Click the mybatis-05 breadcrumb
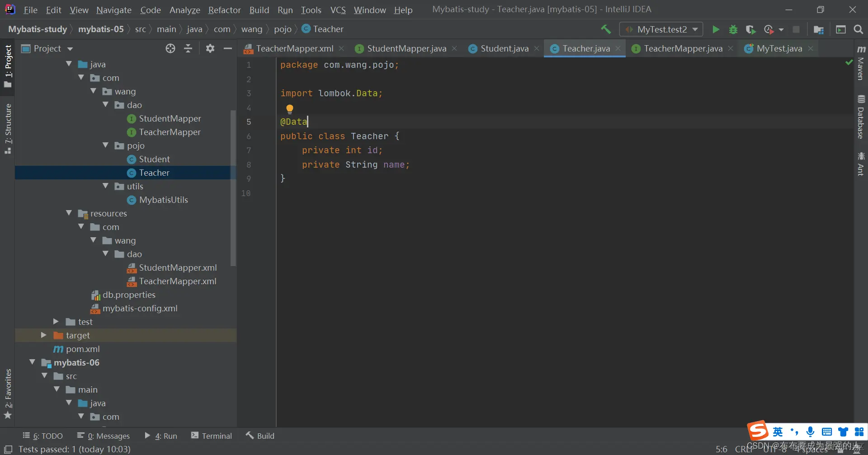The width and height of the screenshot is (868, 455). [x=101, y=29]
